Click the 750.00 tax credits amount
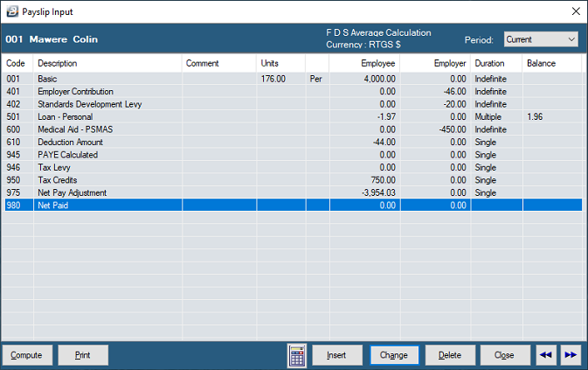This screenshot has height=370, width=588. click(x=384, y=180)
